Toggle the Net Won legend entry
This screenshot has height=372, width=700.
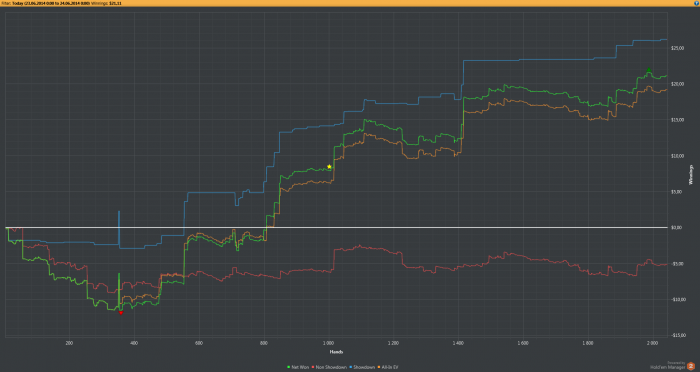click(x=298, y=367)
